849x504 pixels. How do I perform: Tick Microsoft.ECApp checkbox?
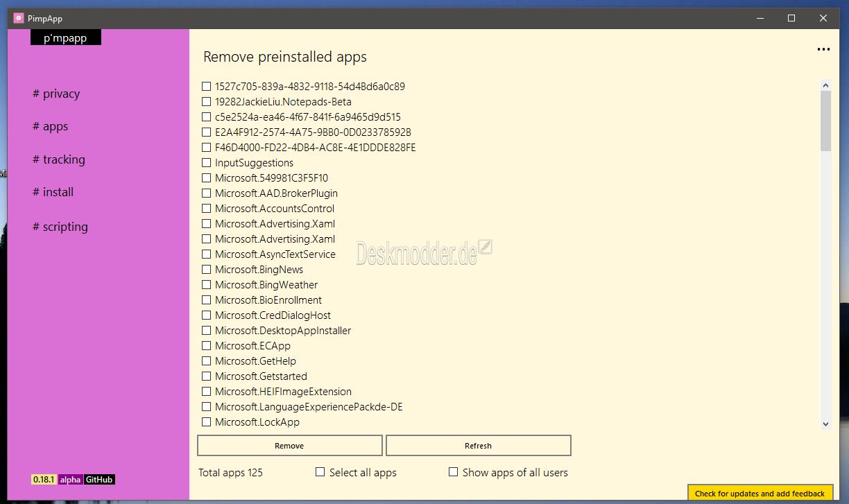pyautogui.click(x=206, y=346)
